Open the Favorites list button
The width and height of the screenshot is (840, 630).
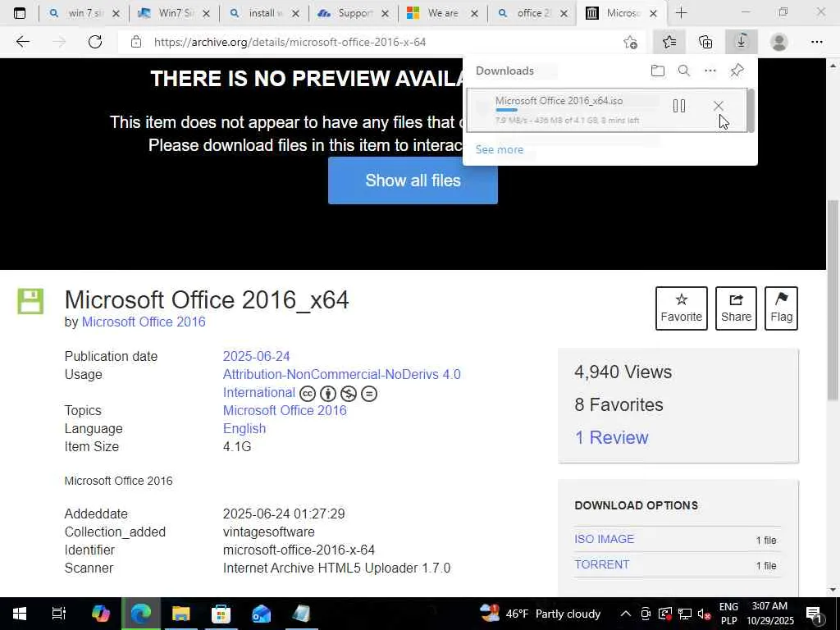pos(669,42)
